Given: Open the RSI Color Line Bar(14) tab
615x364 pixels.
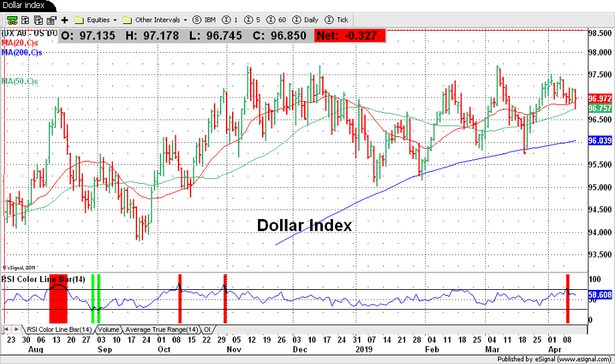Looking at the screenshot, I should tap(59, 329).
